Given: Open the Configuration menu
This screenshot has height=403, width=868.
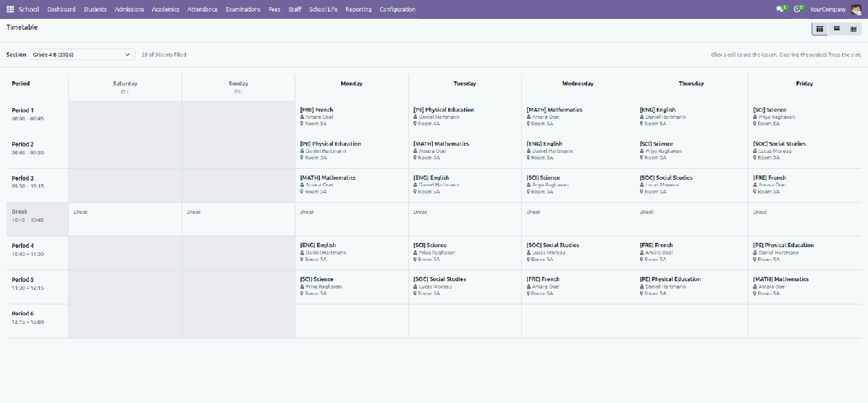Looking at the screenshot, I should pos(397,9).
